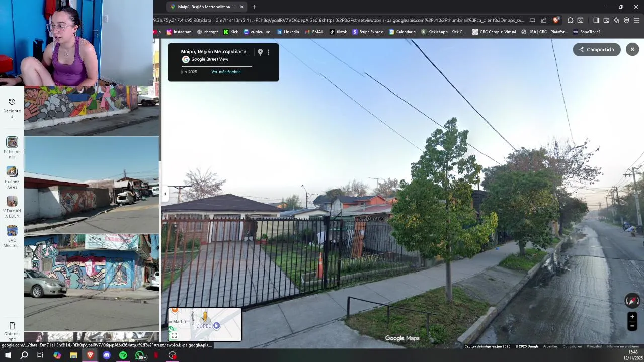Open the Brave VPN shield icon
Image resolution: width=644 pixels, height=362 pixels.
[x=626, y=20]
